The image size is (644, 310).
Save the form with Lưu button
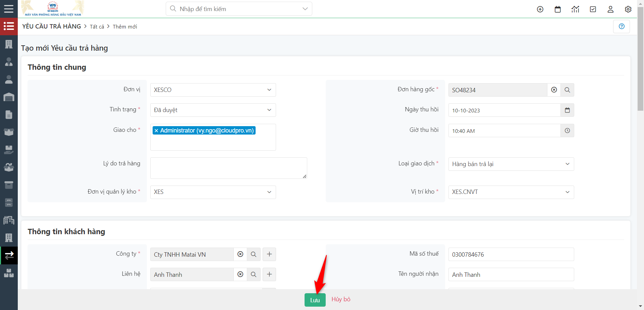[x=315, y=300]
